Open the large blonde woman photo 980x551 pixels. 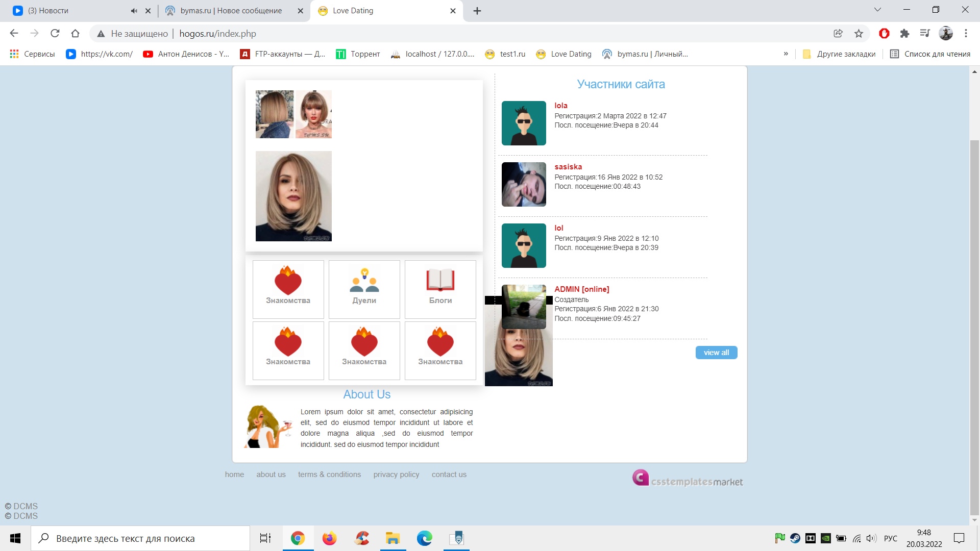pos(293,196)
